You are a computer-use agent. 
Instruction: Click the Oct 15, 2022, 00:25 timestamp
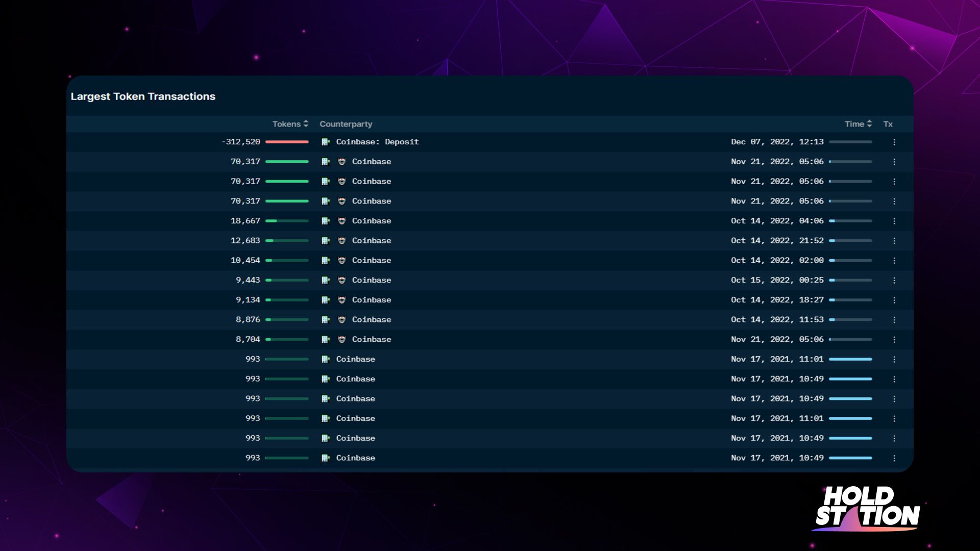[x=777, y=280]
